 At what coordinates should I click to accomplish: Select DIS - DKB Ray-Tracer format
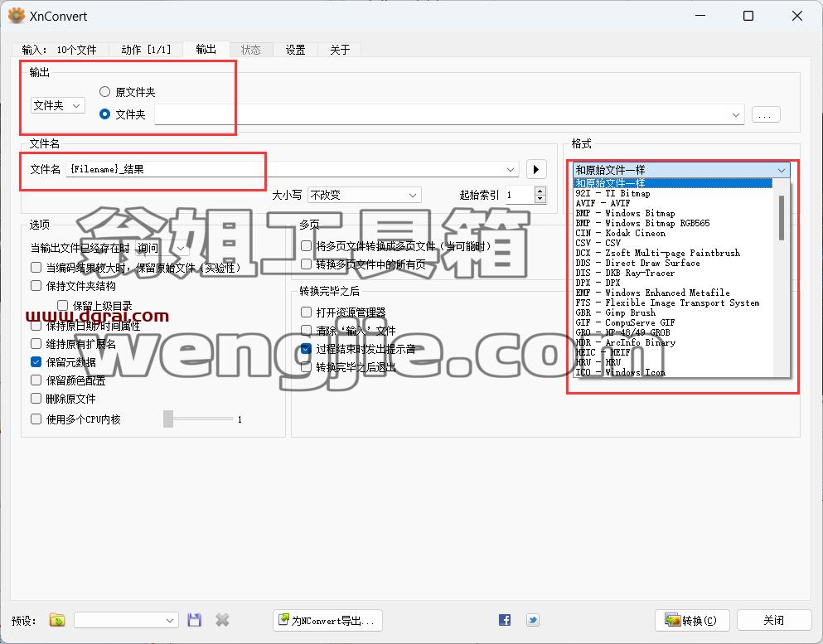point(673,273)
